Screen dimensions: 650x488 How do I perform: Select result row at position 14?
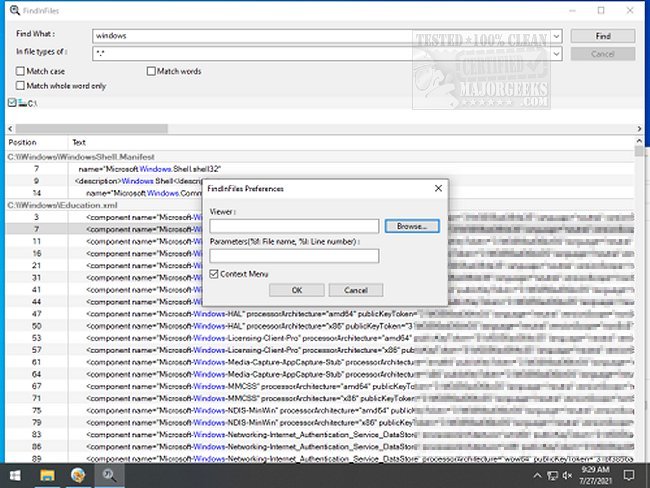pyautogui.click(x=320, y=193)
